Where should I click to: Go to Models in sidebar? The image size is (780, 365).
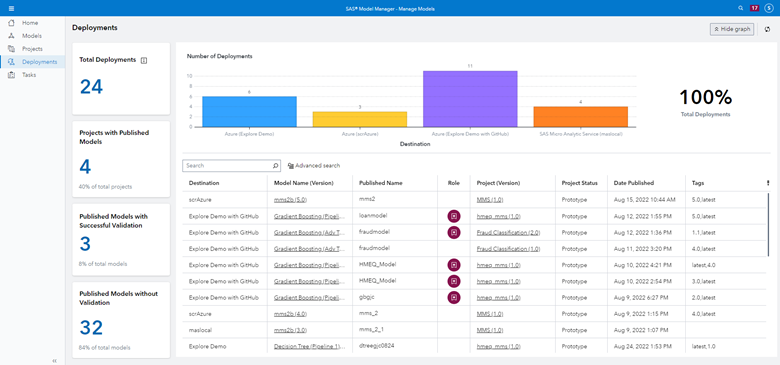click(32, 36)
